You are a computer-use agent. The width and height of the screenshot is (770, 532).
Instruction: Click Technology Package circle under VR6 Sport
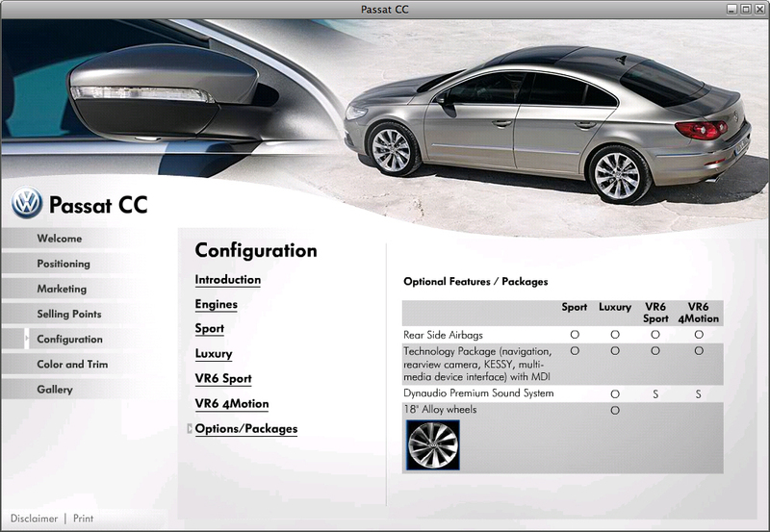655,351
